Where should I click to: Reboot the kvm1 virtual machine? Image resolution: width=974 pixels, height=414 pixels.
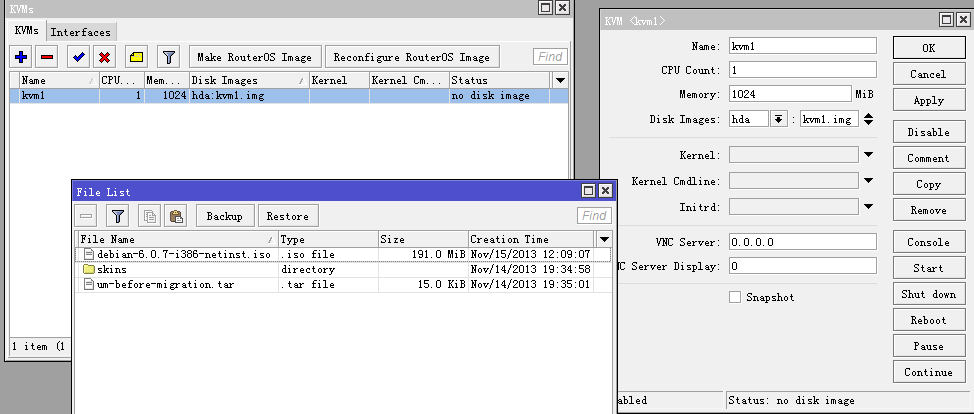(x=929, y=320)
